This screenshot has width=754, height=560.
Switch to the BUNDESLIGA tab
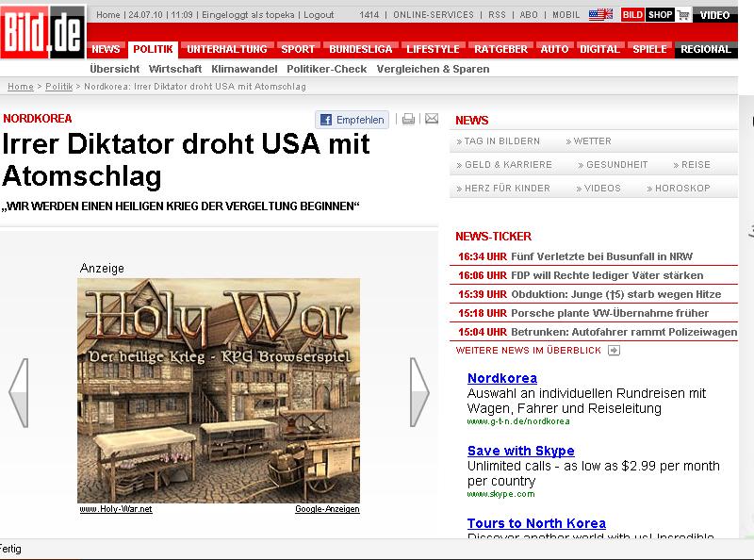coord(361,49)
